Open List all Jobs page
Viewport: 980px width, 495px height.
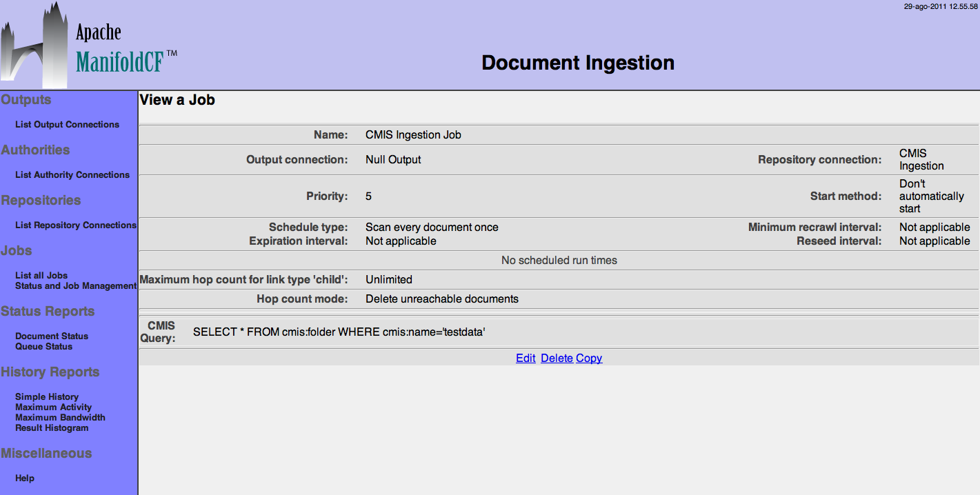click(41, 276)
